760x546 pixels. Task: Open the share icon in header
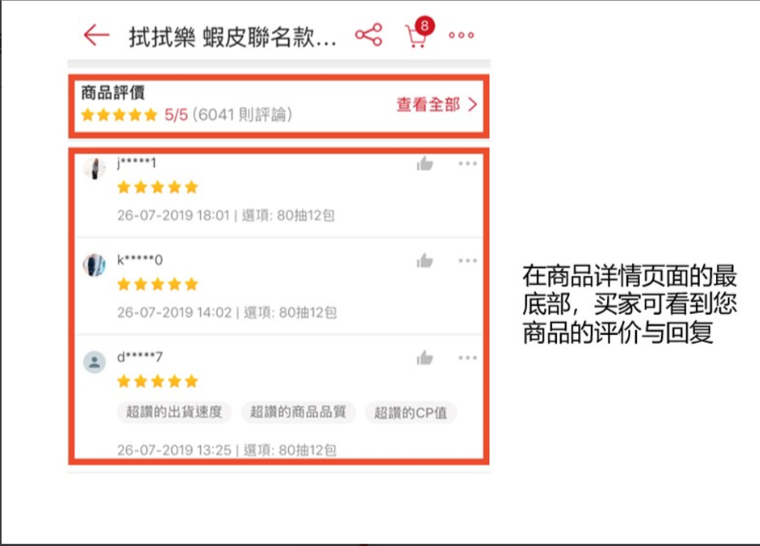point(369,35)
